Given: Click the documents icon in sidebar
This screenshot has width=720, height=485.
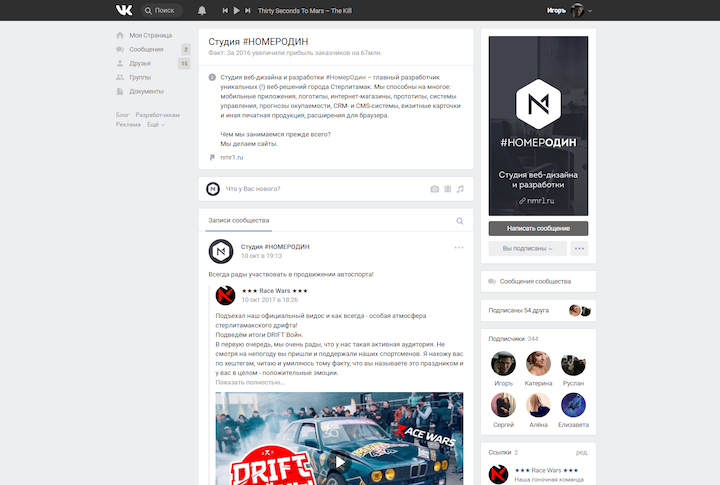Looking at the screenshot, I should point(120,91).
